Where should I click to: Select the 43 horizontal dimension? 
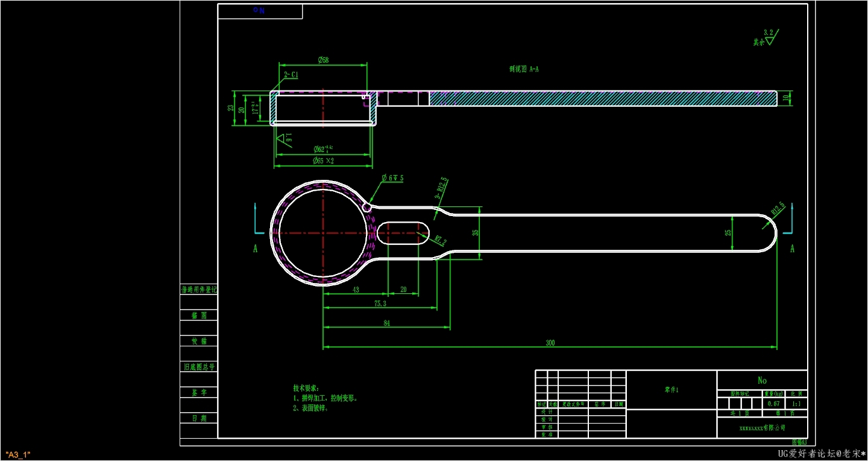(x=356, y=290)
